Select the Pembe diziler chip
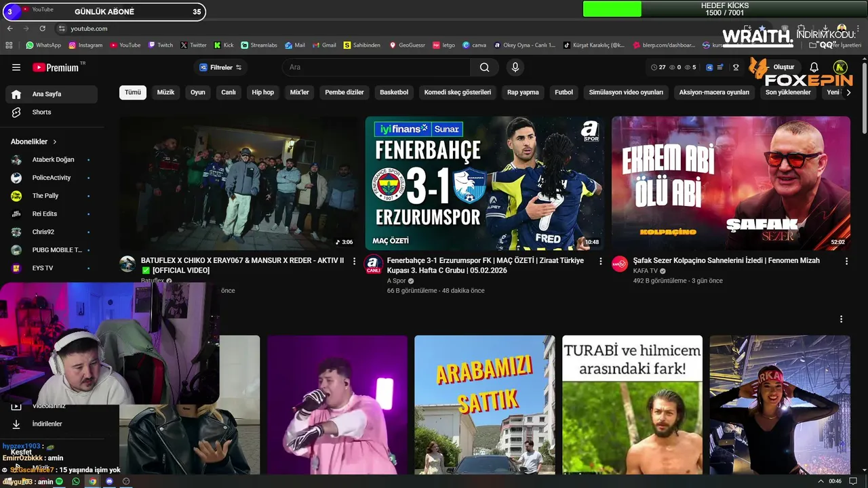This screenshot has height=488, width=868. tap(344, 92)
